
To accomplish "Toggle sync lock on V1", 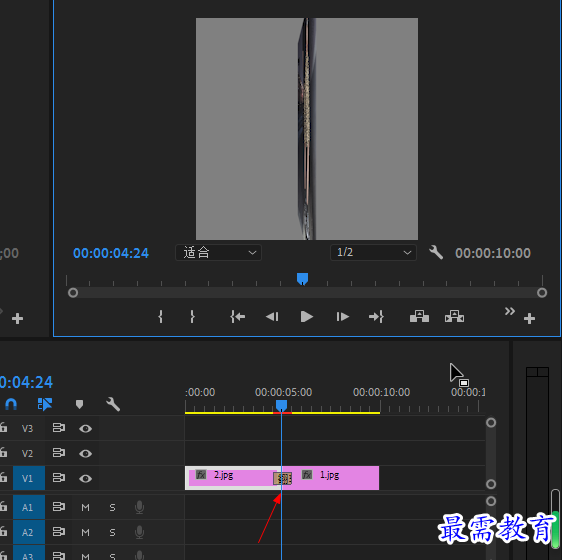I will pyautogui.click(x=59, y=478).
